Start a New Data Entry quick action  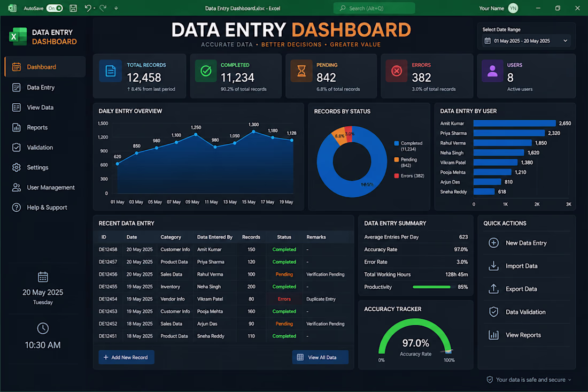(x=526, y=243)
